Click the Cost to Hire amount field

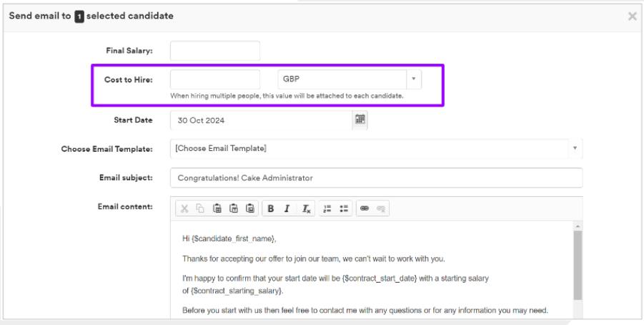pos(215,79)
